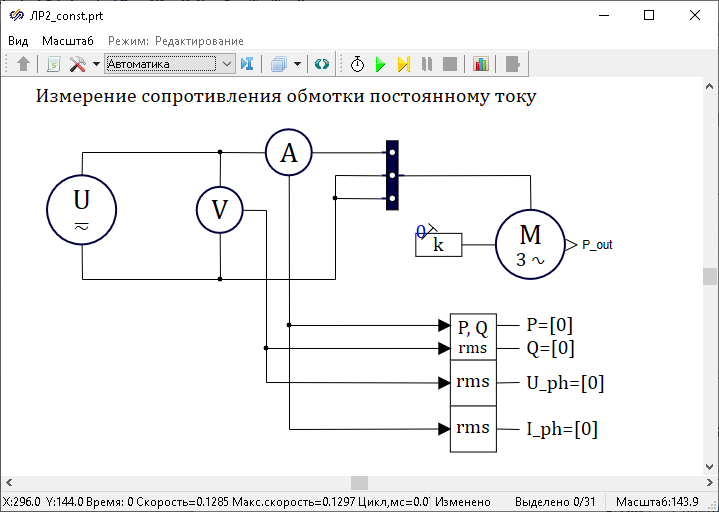
Task: Click the U_ph=[0] readout
Action: (x=565, y=383)
